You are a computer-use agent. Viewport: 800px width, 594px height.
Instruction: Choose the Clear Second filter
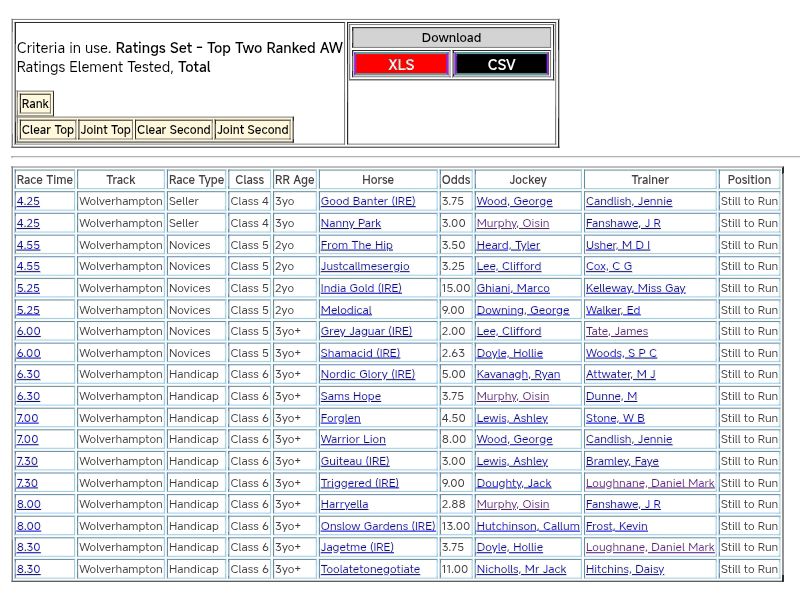174,130
